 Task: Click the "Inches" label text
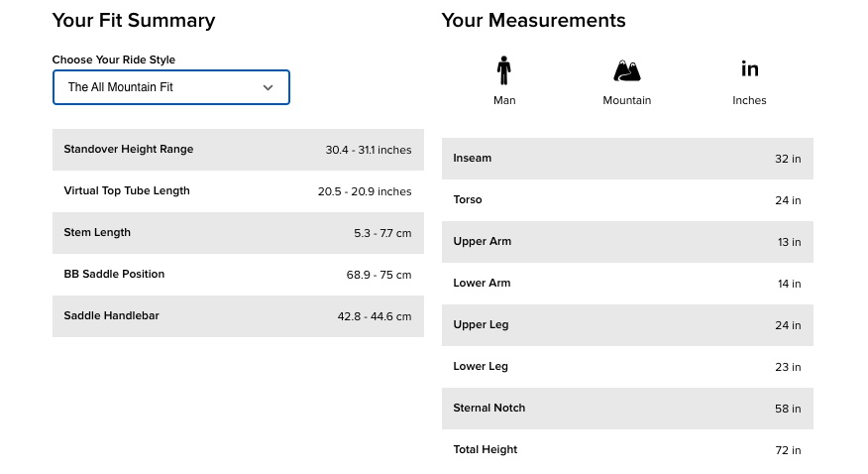click(749, 100)
